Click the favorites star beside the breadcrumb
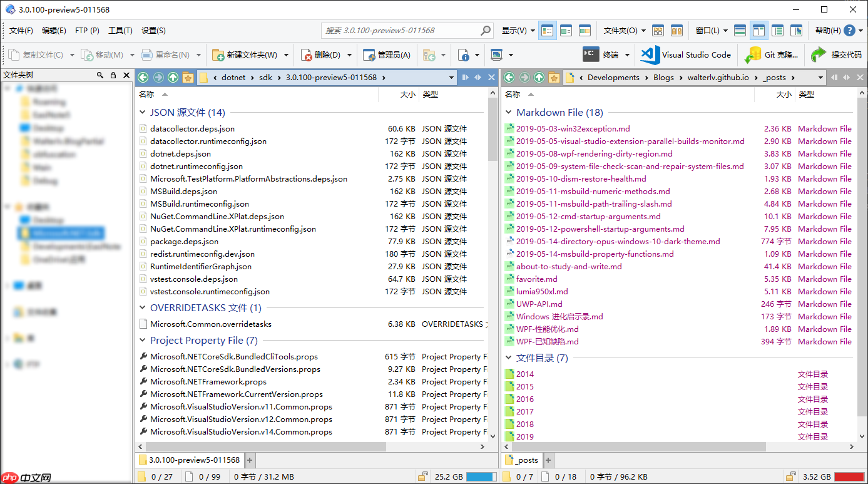This screenshot has width=868, height=484. (x=187, y=77)
